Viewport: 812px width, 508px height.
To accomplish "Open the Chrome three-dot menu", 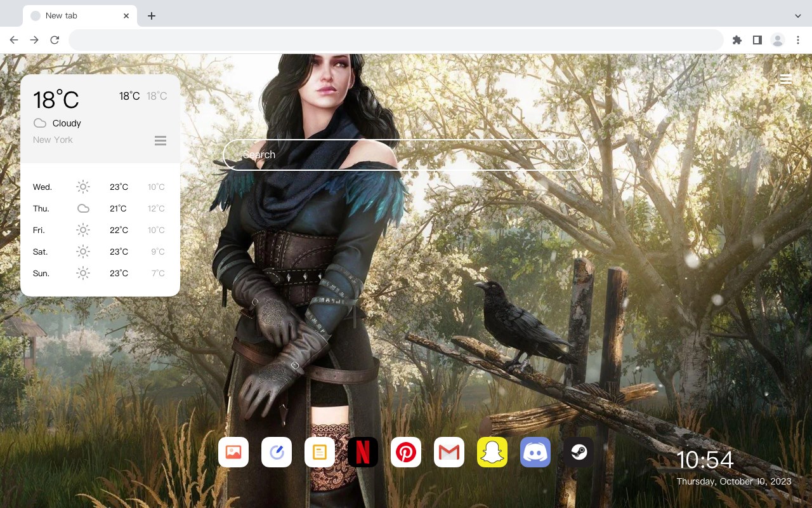I will 798,40.
